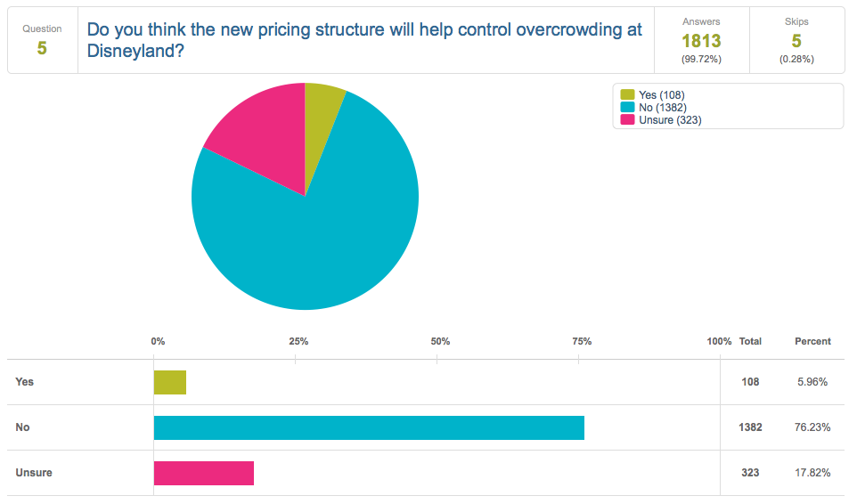Click the pink Unsure legend swatch

[627, 119]
